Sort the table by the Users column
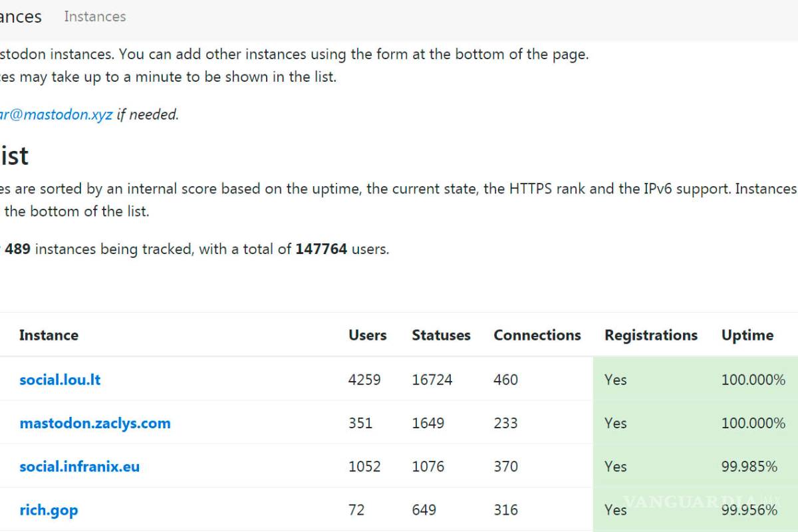The height and width of the screenshot is (532, 798). point(367,335)
